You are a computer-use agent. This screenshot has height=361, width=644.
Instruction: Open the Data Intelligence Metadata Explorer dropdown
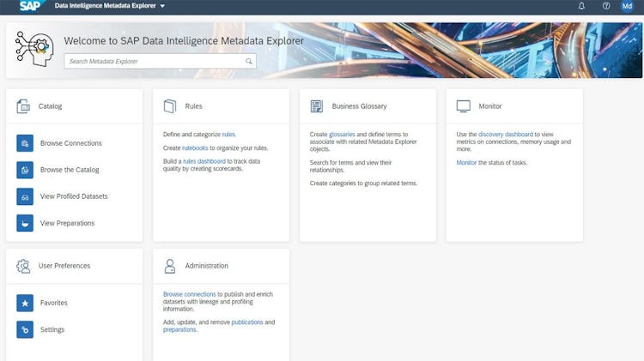[x=110, y=6]
